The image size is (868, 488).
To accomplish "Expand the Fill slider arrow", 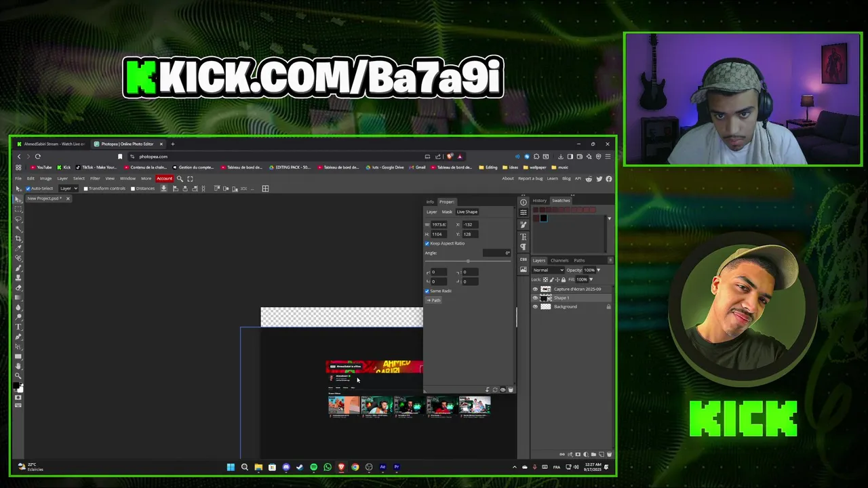I will (591, 279).
